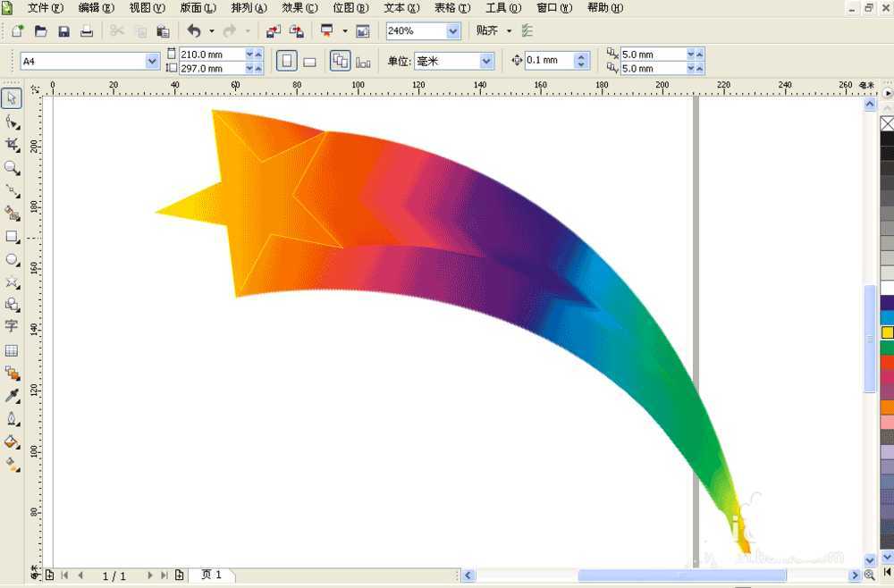The width and height of the screenshot is (894, 588).
Task: Choose the Rectangle tool
Action: (12, 237)
